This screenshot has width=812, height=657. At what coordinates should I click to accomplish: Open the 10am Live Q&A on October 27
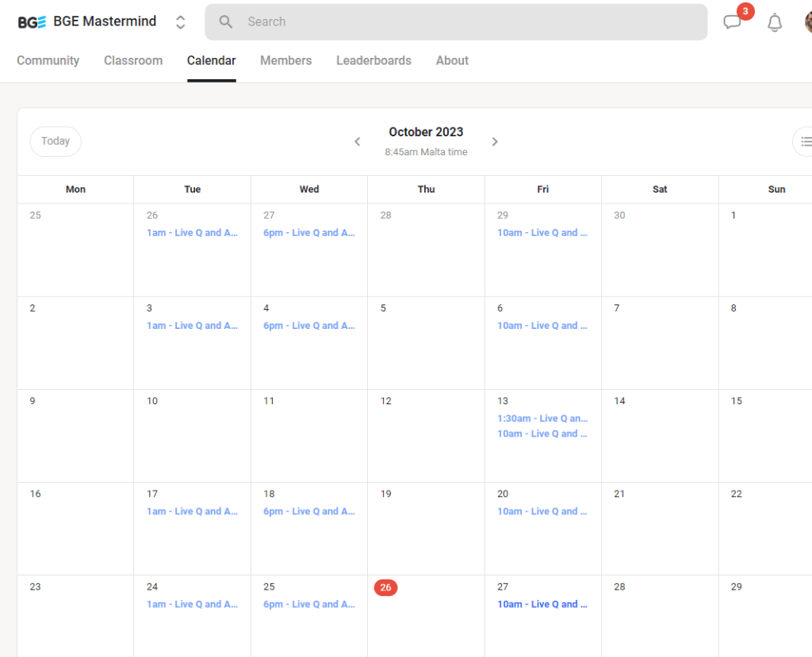click(542, 604)
